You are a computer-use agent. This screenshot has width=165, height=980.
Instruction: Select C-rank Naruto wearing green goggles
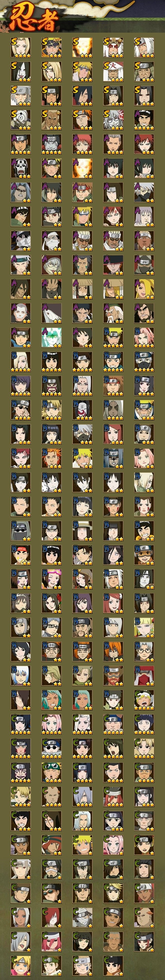[51, 772]
